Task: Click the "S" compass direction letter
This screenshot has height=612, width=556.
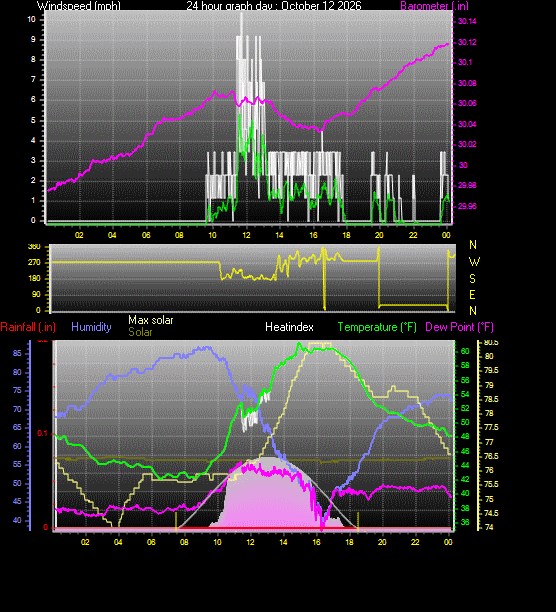Action: 473,279
